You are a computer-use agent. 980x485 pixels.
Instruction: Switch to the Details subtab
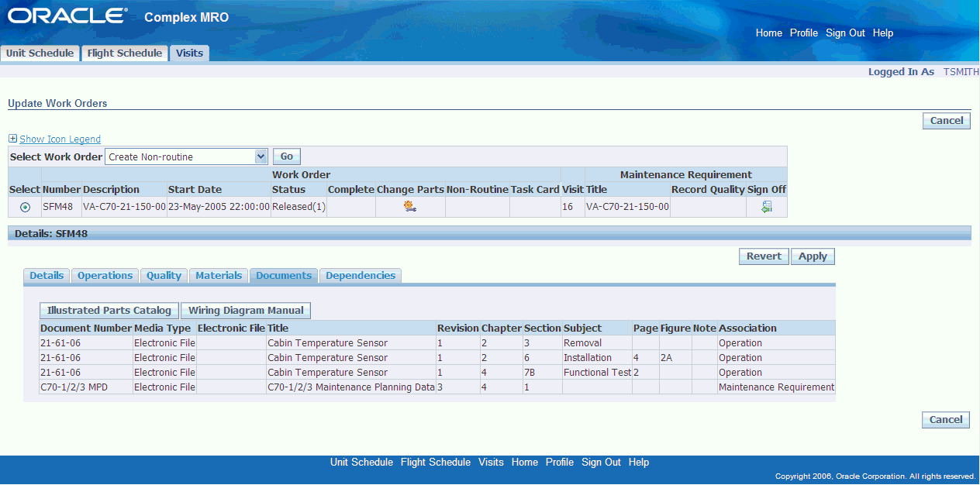(x=47, y=275)
